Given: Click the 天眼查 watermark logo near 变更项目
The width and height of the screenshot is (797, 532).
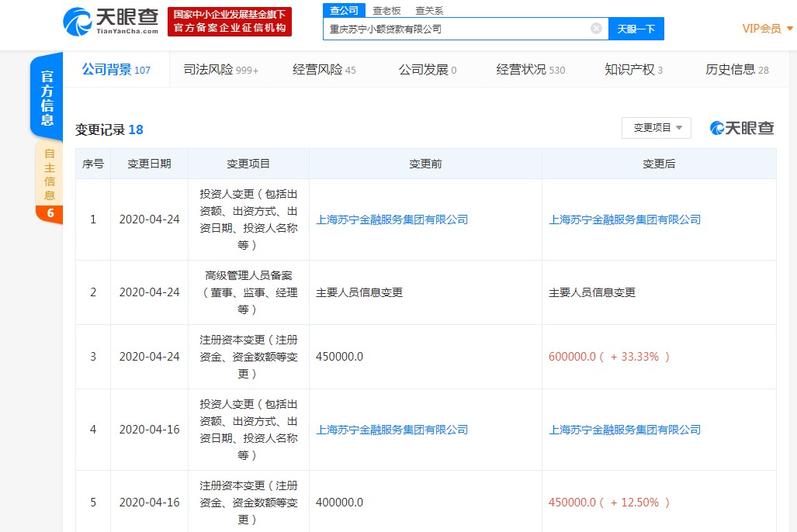Looking at the screenshot, I should [740, 129].
